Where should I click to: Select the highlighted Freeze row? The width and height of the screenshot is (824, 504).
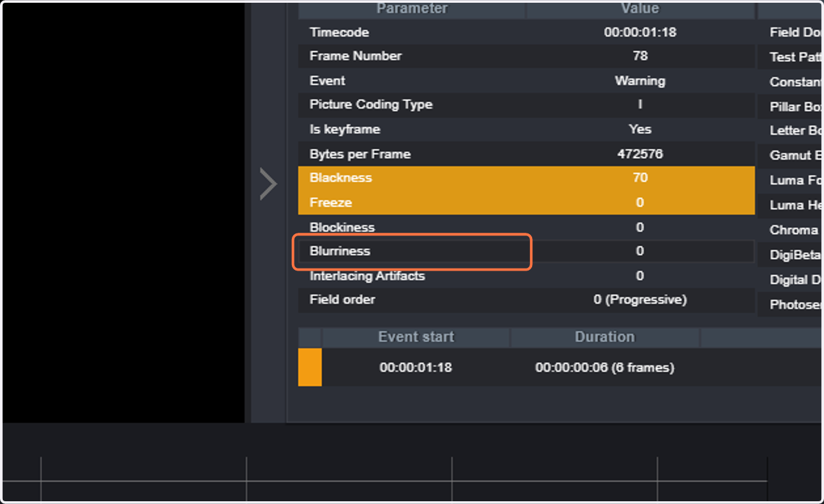(x=526, y=203)
